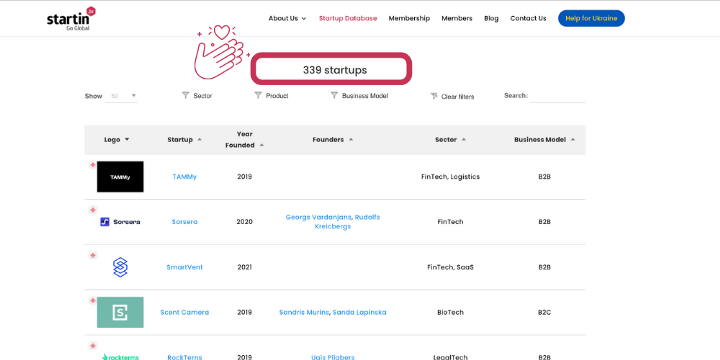Open founder George Vardanjans link
This screenshot has height=360, width=720.
click(319, 217)
